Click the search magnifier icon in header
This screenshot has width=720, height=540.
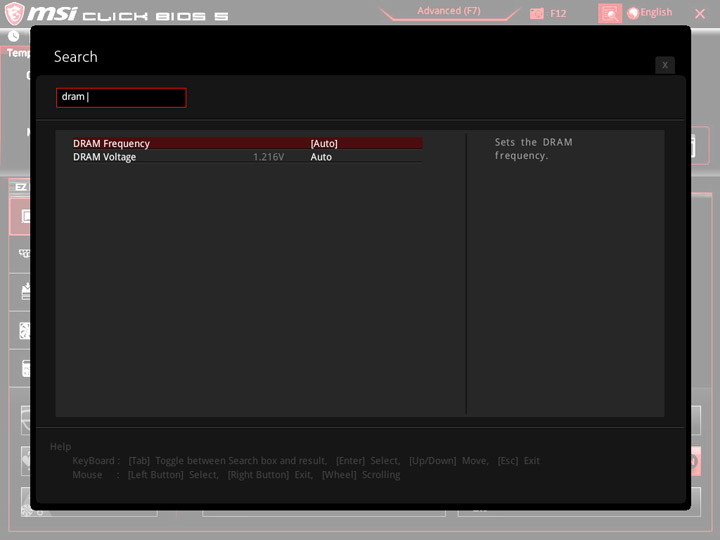(610, 13)
